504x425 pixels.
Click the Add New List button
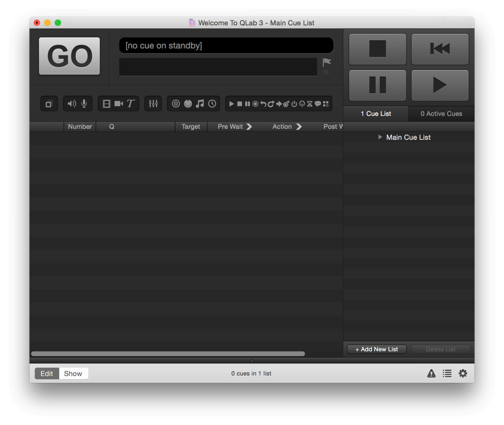[376, 349]
